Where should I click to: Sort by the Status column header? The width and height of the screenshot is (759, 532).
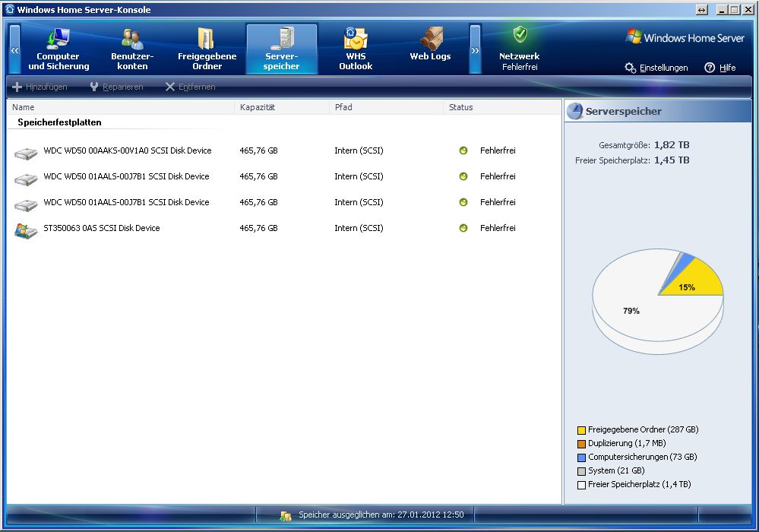pos(501,107)
